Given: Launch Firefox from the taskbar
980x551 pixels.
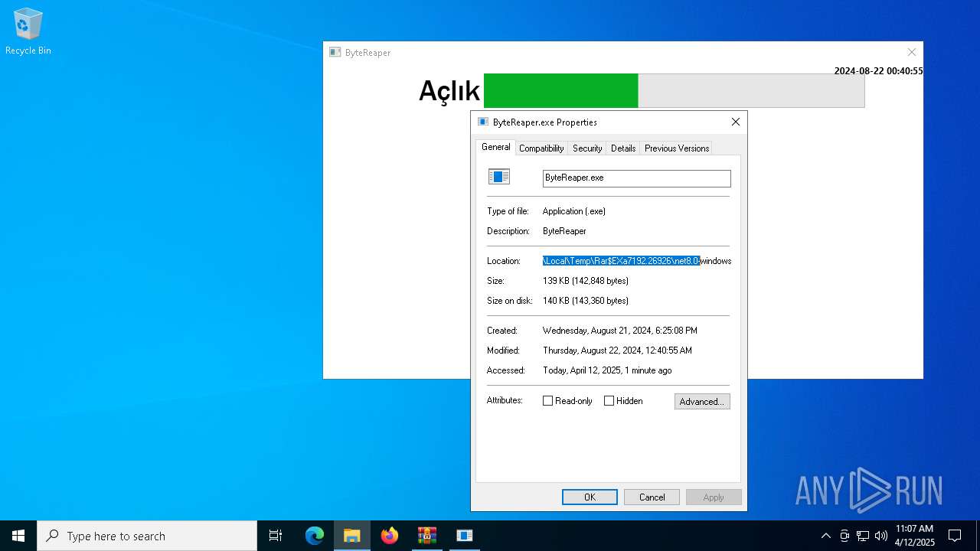Looking at the screenshot, I should [x=390, y=536].
